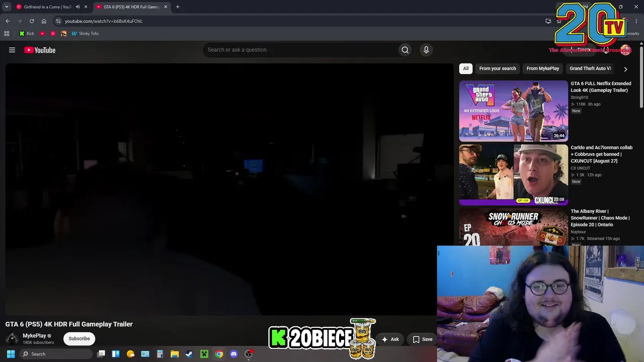
Task: Open File Explorer from the taskbar
Action: 175,354
